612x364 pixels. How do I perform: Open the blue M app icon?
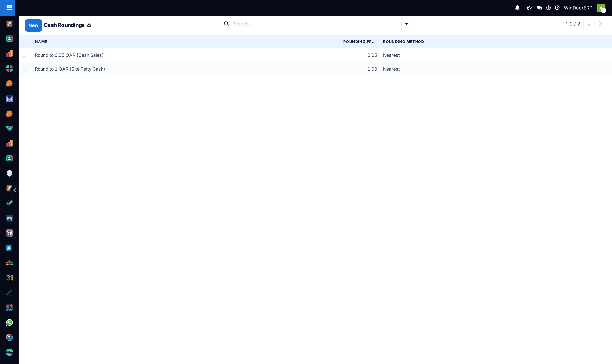(x=9, y=99)
